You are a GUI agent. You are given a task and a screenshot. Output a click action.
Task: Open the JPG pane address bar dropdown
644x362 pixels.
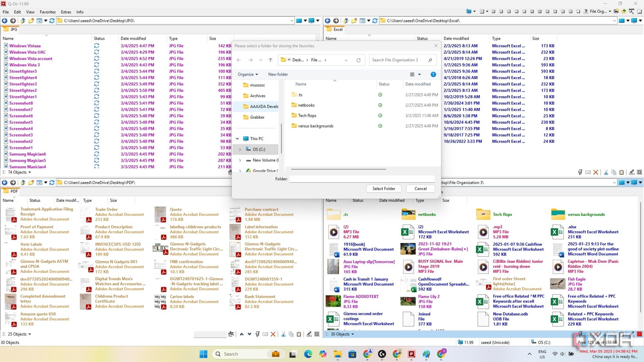point(291,21)
